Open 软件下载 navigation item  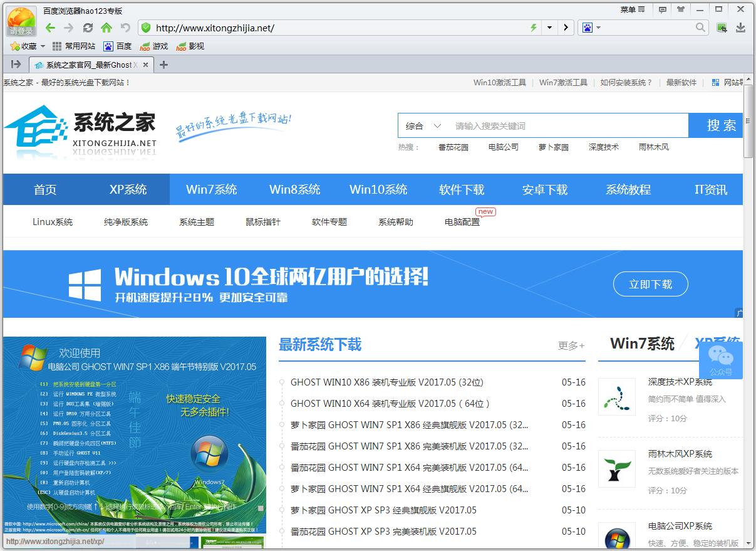coord(462,189)
